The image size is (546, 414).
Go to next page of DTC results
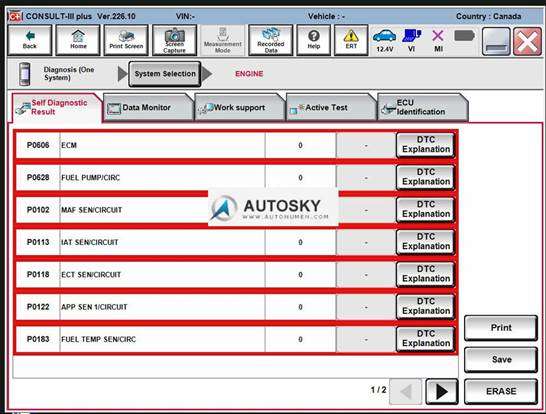tap(442, 391)
